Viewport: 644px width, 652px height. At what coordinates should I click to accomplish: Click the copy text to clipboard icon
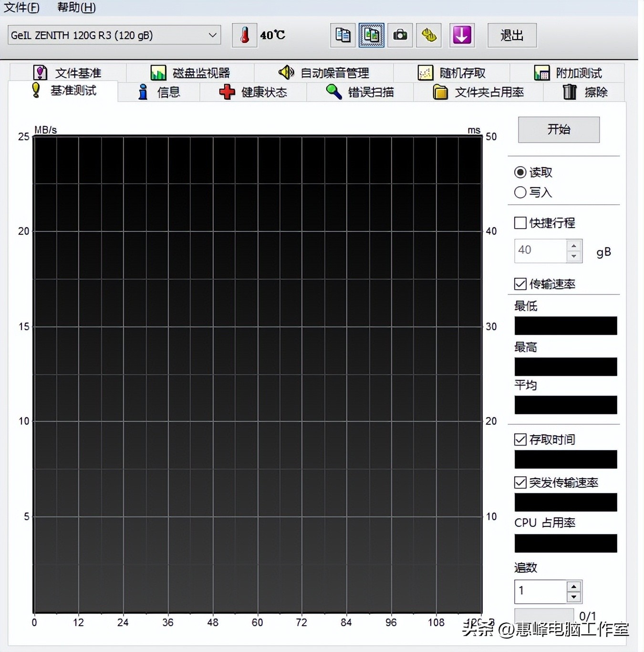(x=343, y=35)
